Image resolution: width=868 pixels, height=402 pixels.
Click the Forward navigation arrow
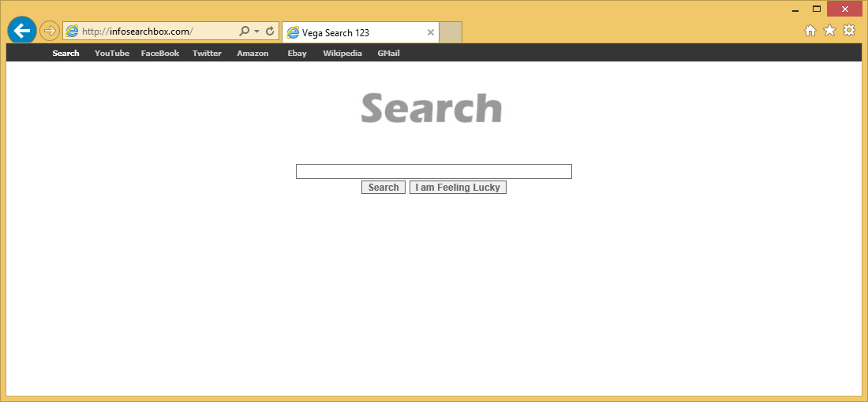(x=50, y=32)
